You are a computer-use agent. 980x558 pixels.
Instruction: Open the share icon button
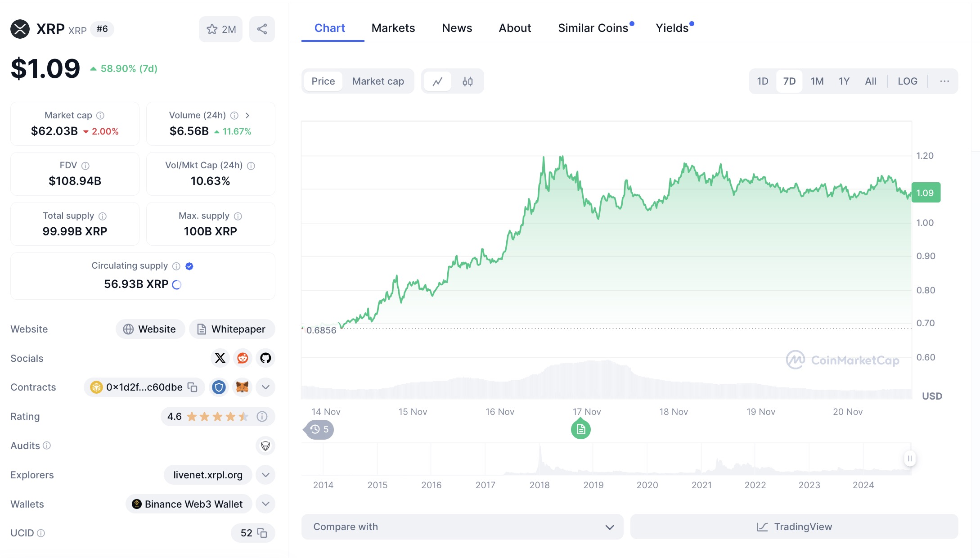click(262, 29)
